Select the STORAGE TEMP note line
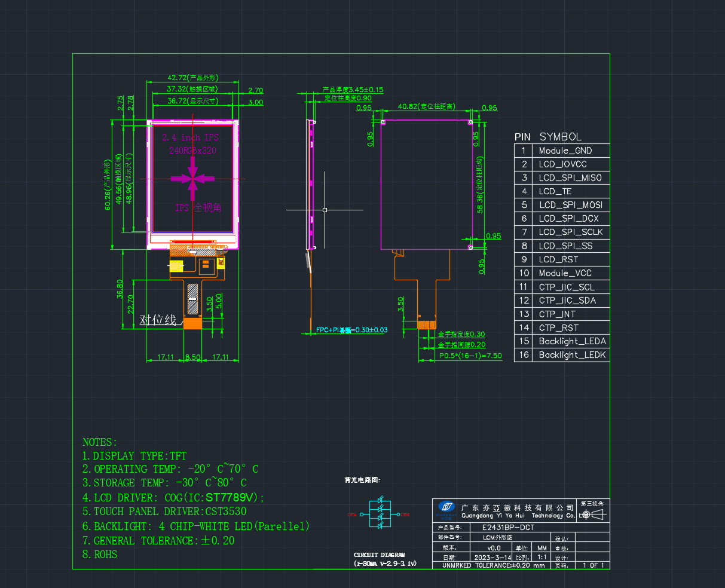 click(x=164, y=483)
